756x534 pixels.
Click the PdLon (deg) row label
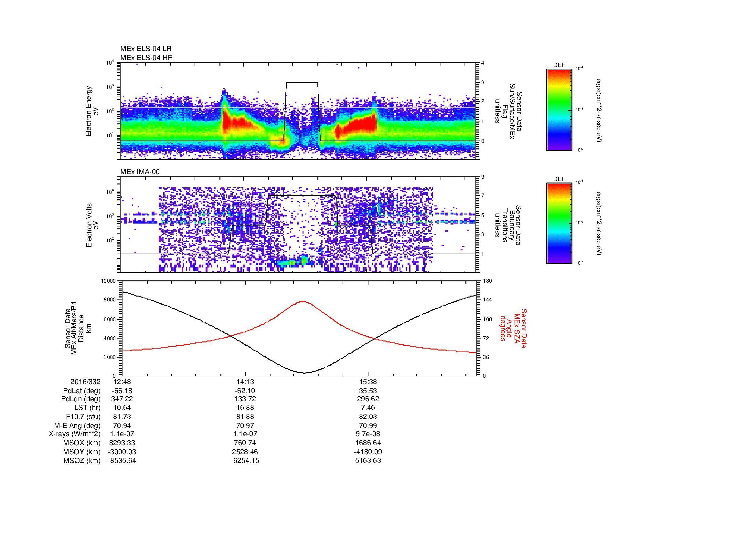pyautogui.click(x=81, y=399)
